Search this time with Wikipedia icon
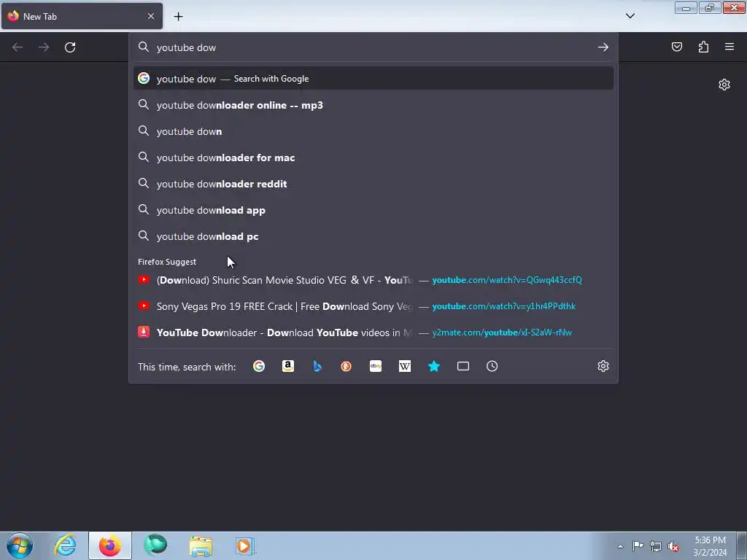Screen dimensions: 747x560 (x=404, y=366)
